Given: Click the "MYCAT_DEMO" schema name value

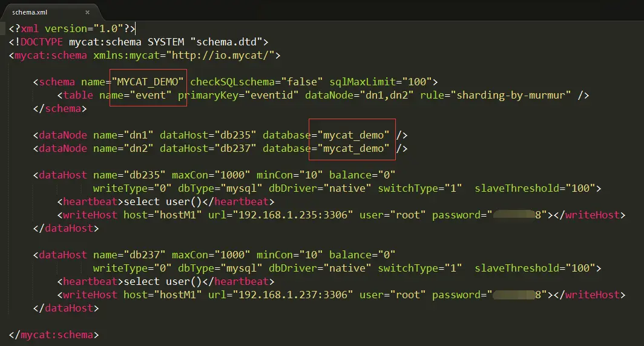Looking at the screenshot, I should tap(148, 82).
